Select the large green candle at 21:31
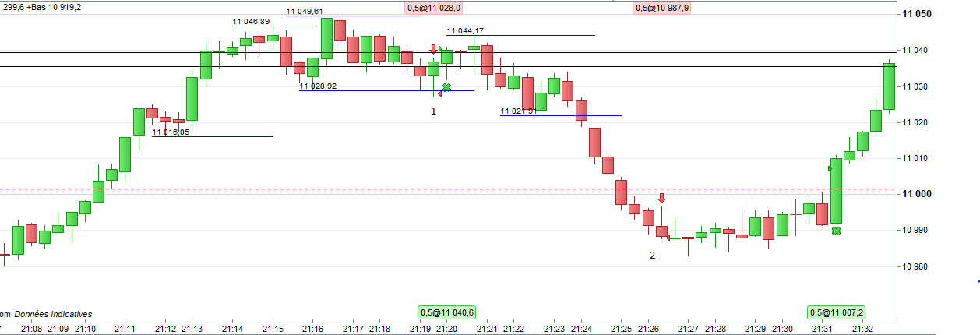This screenshot has width=980, height=335. (837, 192)
